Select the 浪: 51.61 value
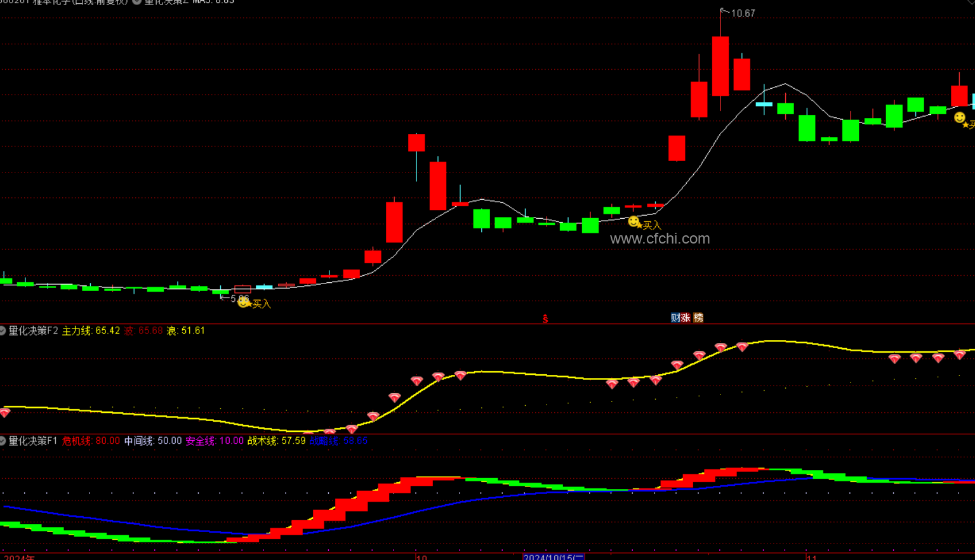The image size is (975, 560). (186, 330)
